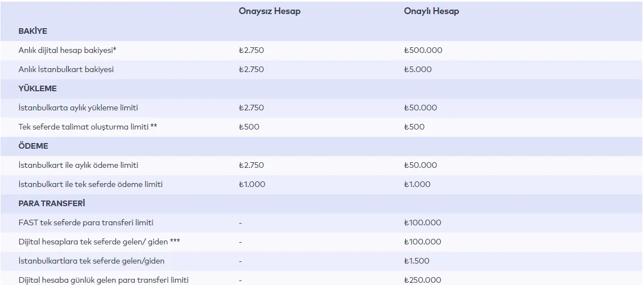The image size is (644, 285).
Task: Click the "Onaylı Hesap" column header
Action: point(431,11)
